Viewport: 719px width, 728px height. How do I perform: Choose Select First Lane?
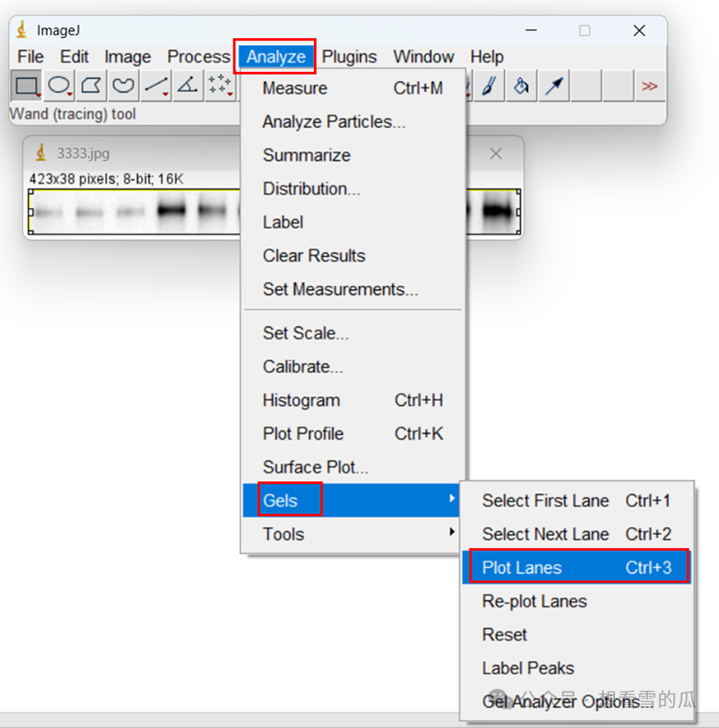[576, 500]
